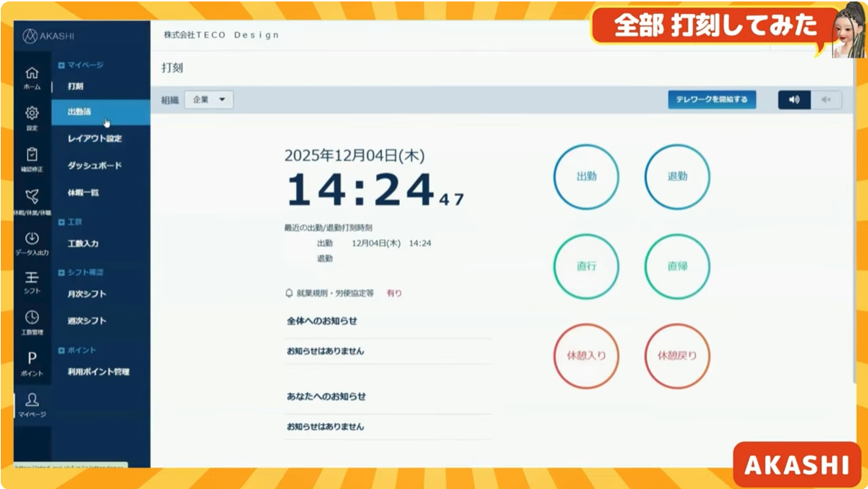Turn on punch sound with speaker icon

(x=794, y=100)
